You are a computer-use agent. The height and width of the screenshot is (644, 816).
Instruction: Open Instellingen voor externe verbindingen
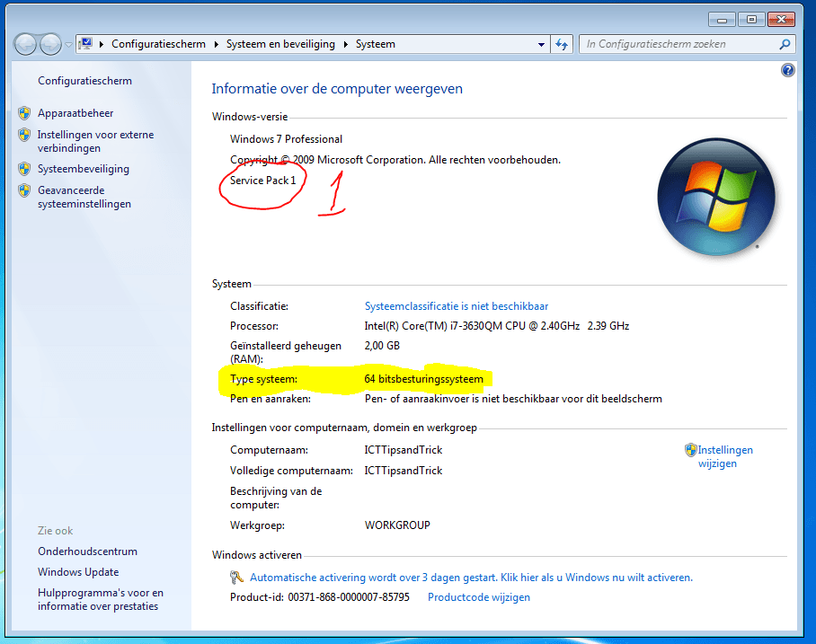click(x=96, y=142)
